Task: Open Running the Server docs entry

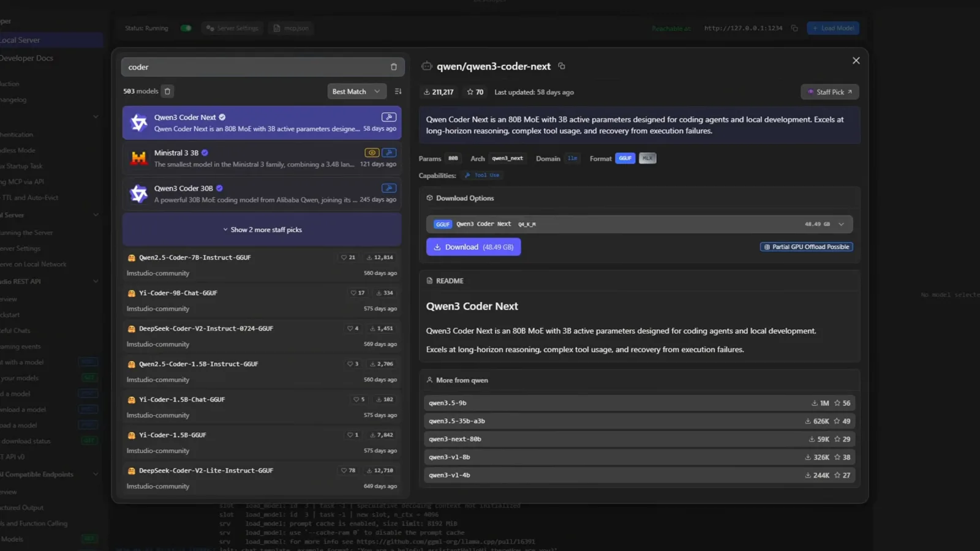Action: (26, 233)
